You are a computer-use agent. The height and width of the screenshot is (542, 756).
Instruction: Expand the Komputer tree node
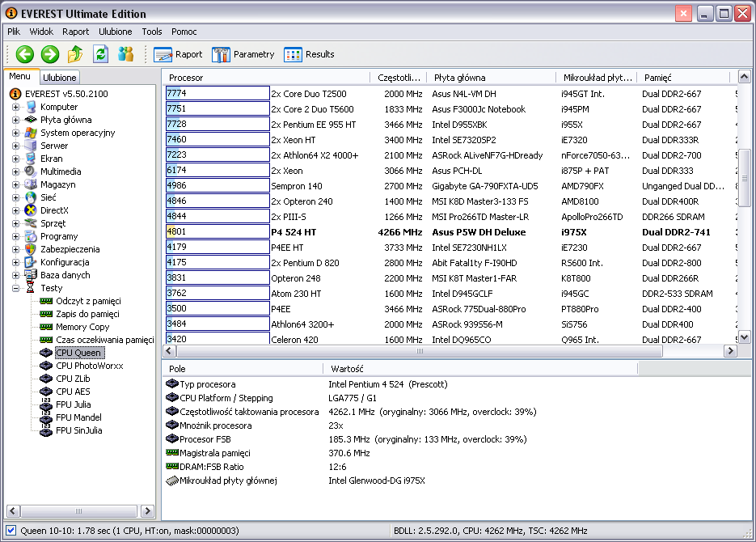[x=15, y=107]
